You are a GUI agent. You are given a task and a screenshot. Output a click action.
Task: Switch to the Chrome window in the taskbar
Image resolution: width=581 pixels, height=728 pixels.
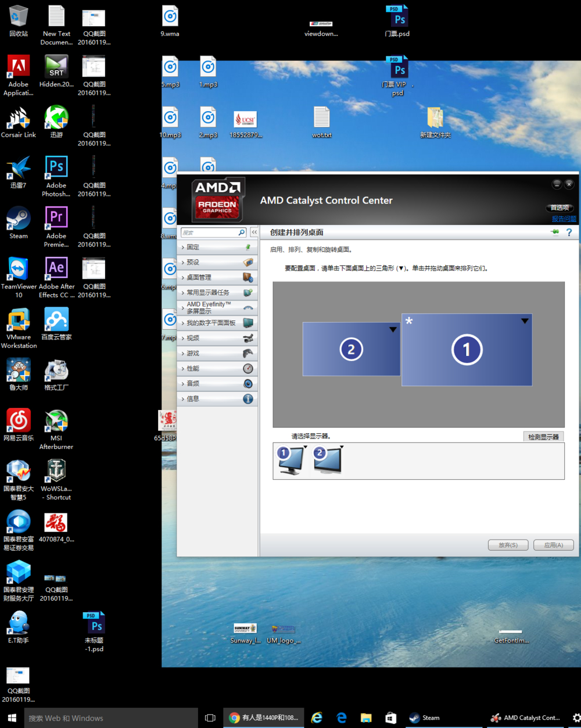(x=264, y=718)
